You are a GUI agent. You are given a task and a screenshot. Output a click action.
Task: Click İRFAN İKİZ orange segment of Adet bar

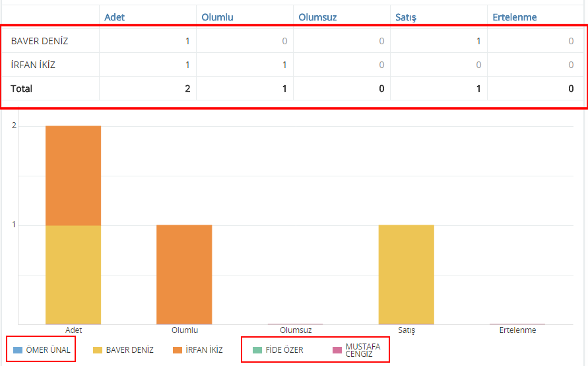pos(73,175)
